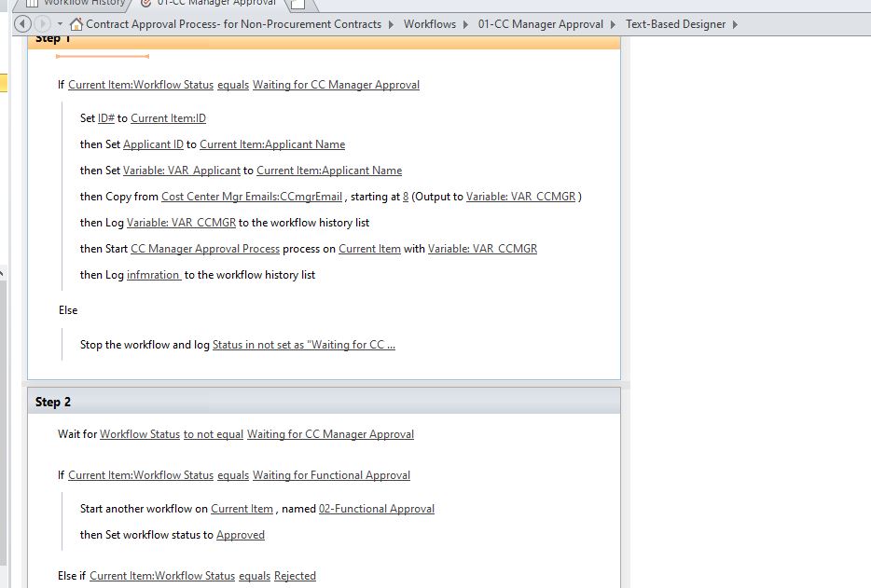Edit the Rejected value link

coord(295,576)
